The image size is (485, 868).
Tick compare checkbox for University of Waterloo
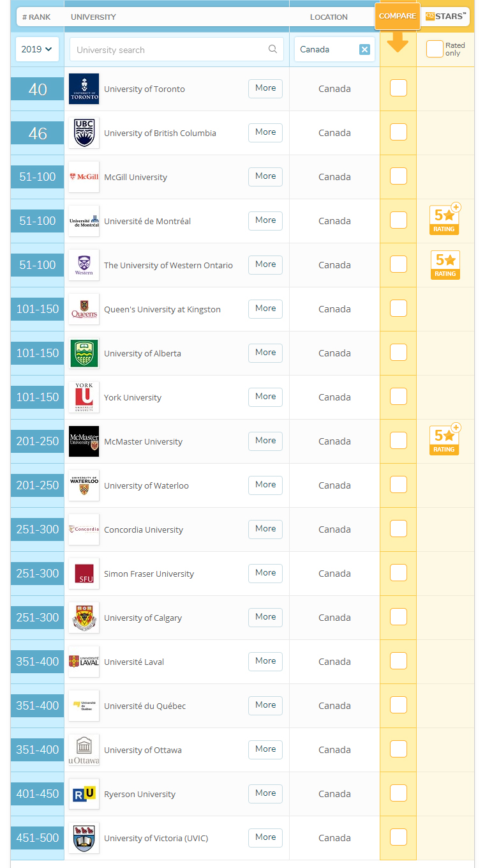[398, 485]
